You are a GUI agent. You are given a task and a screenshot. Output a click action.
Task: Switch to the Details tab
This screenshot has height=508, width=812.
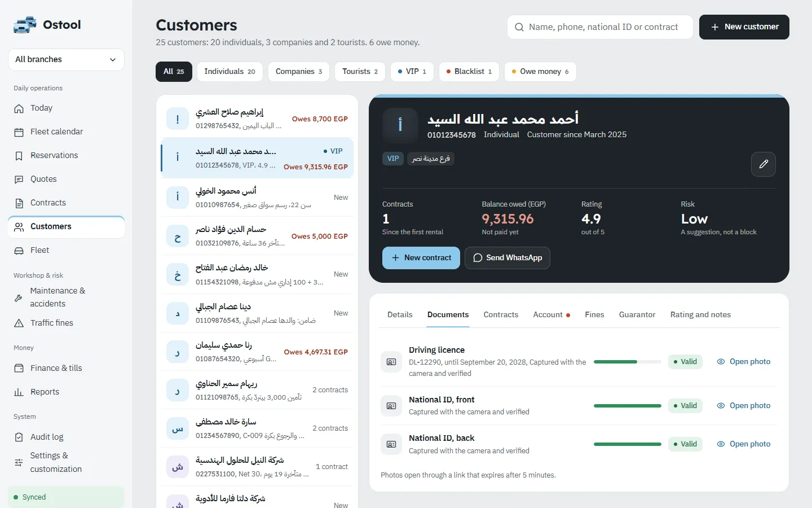click(400, 315)
